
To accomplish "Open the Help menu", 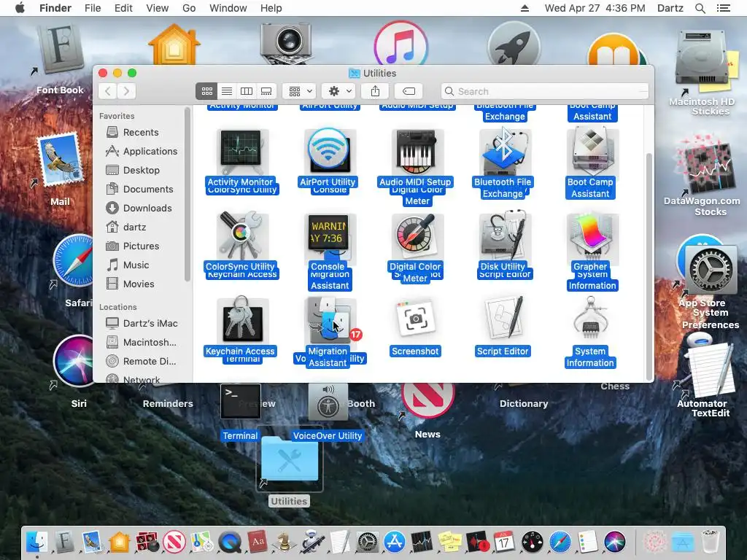I will 271,8.
